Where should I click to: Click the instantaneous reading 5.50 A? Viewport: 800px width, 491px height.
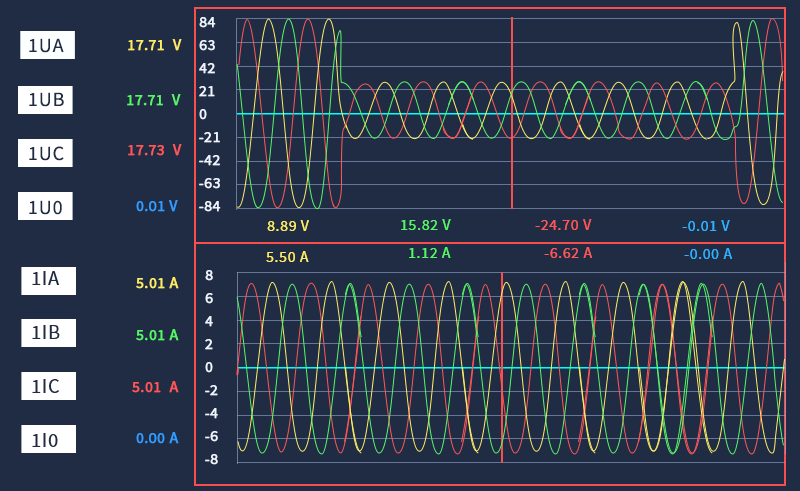[287, 257]
